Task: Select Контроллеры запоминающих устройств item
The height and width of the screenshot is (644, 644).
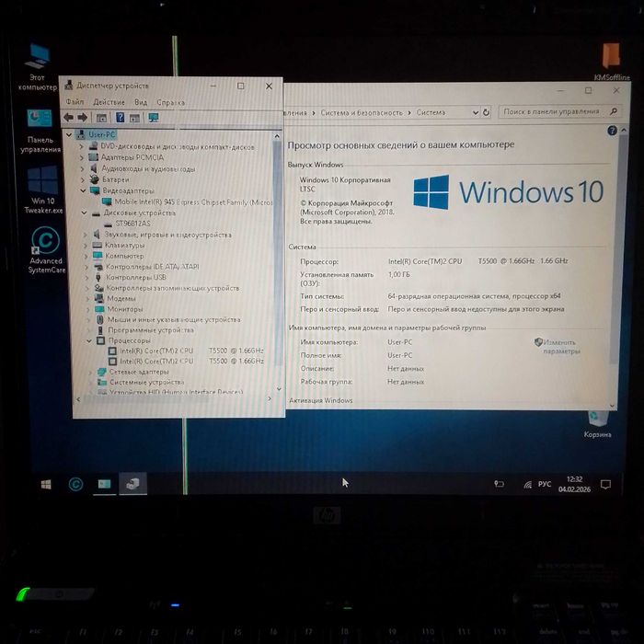Action: click(167, 288)
